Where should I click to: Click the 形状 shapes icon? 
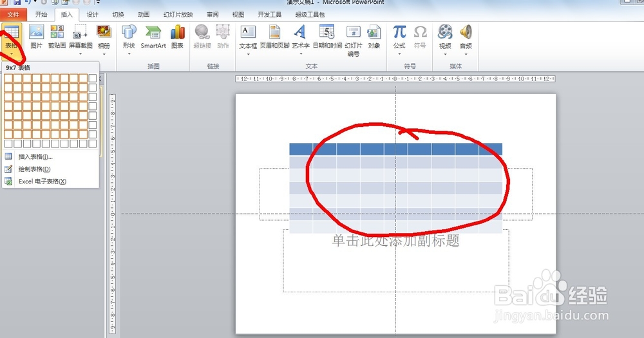tap(129, 33)
